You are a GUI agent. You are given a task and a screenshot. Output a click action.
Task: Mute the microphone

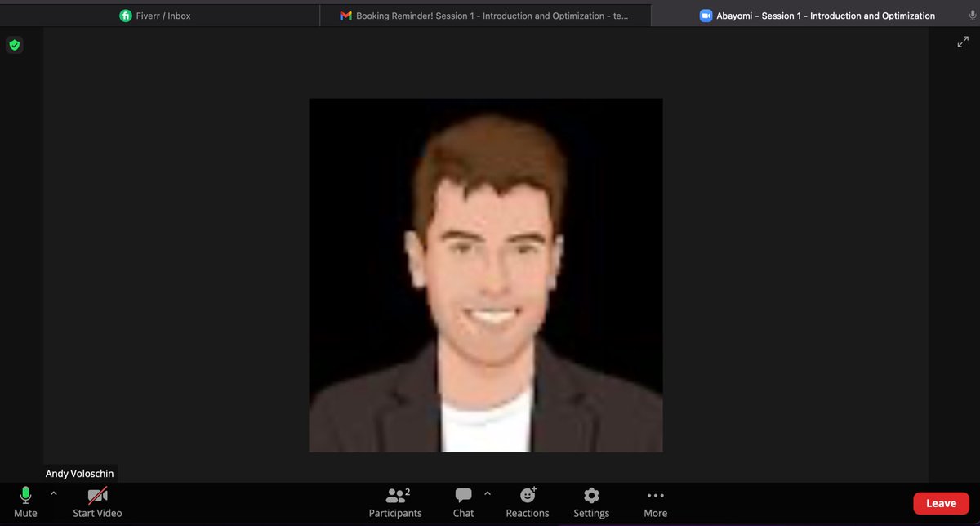25,501
